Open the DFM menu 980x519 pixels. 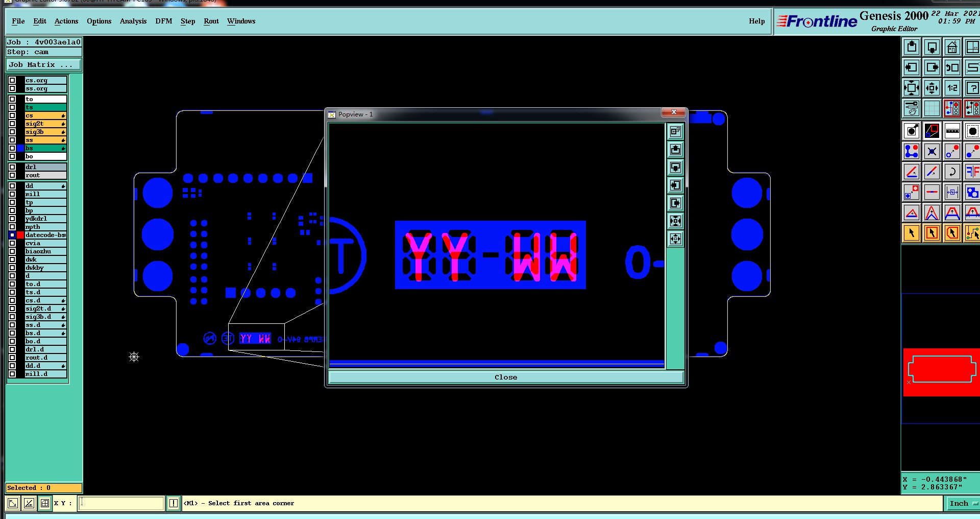(164, 21)
